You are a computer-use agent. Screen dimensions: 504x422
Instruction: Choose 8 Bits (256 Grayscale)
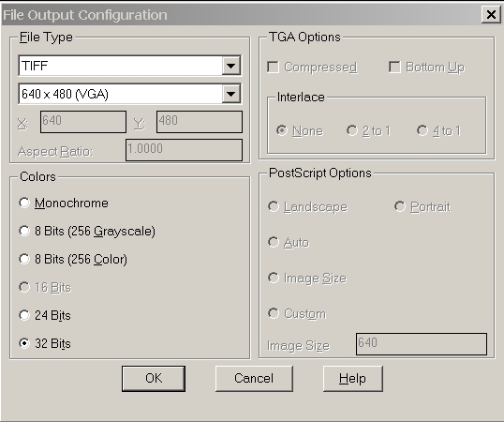tap(24, 231)
